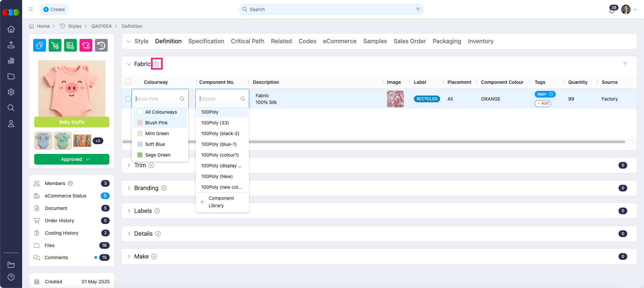The height and width of the screenshot is (288, 644).
Task: Toggle the fabric row checkbox
Action: point(128,99)
